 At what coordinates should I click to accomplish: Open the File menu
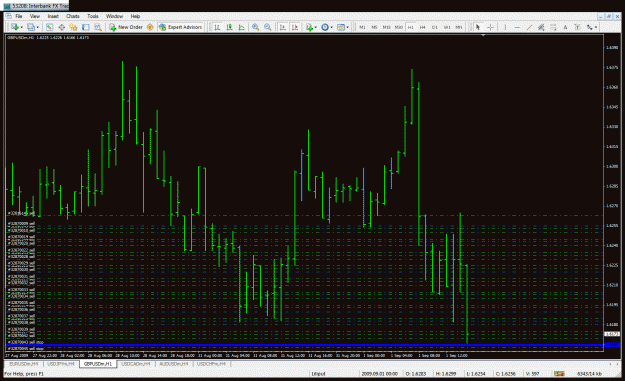pos(19,16)
